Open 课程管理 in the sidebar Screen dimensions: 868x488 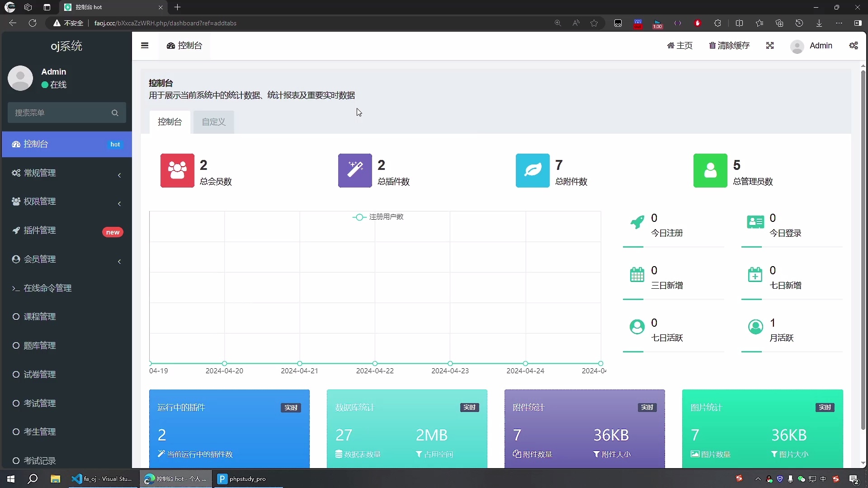click(67, 317)
